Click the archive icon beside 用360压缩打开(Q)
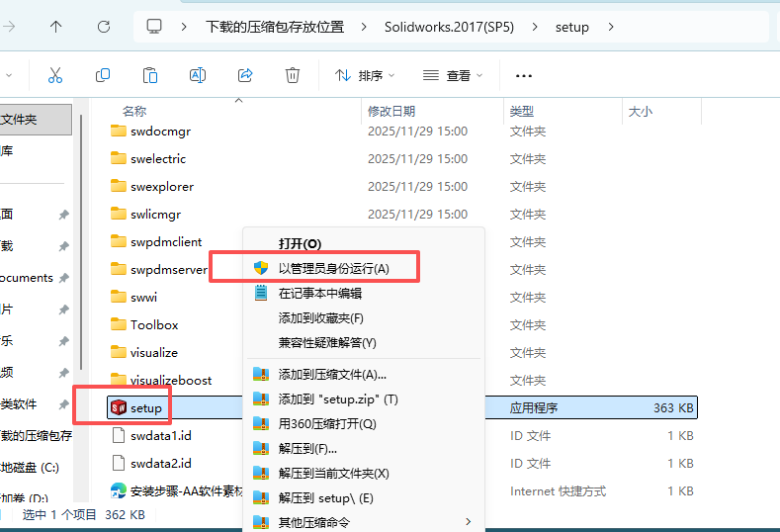Image resolution: width=780 pixels, height=532 pixels. click(261, 423)
